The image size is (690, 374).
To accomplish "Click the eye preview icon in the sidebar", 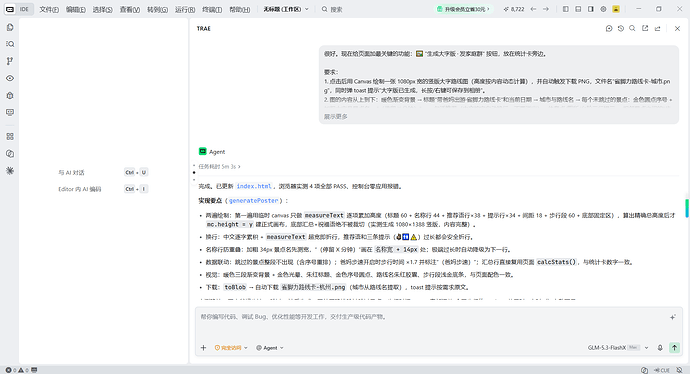I will (10, 78).
